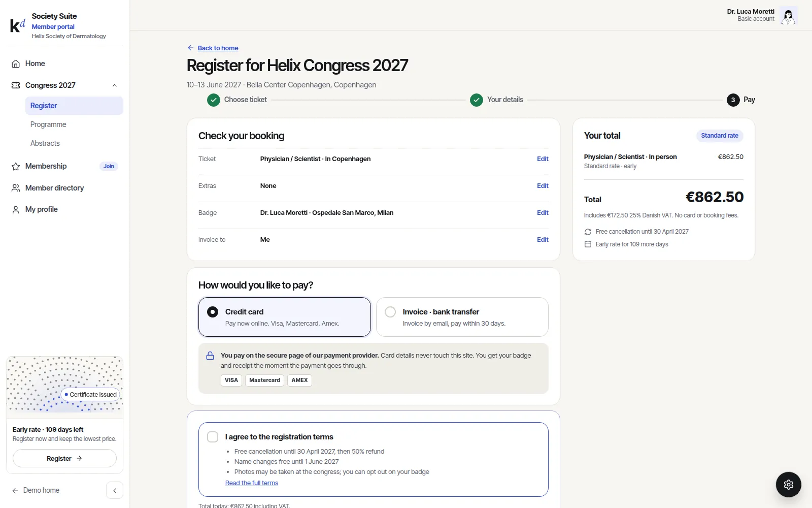Viewport: 812px width, 508px height.
Task: Click the Home house icon in sidebar
Action: [x=16, y=64]
